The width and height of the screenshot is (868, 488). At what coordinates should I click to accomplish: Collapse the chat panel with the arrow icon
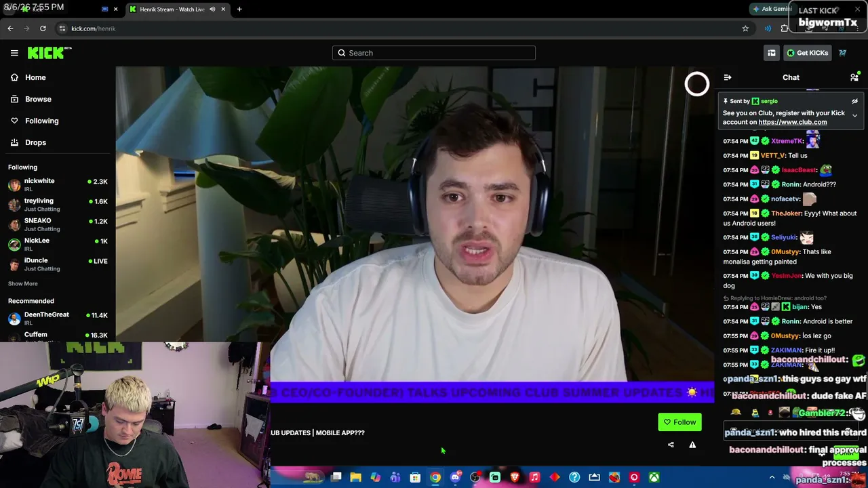[x=728, y=77]
